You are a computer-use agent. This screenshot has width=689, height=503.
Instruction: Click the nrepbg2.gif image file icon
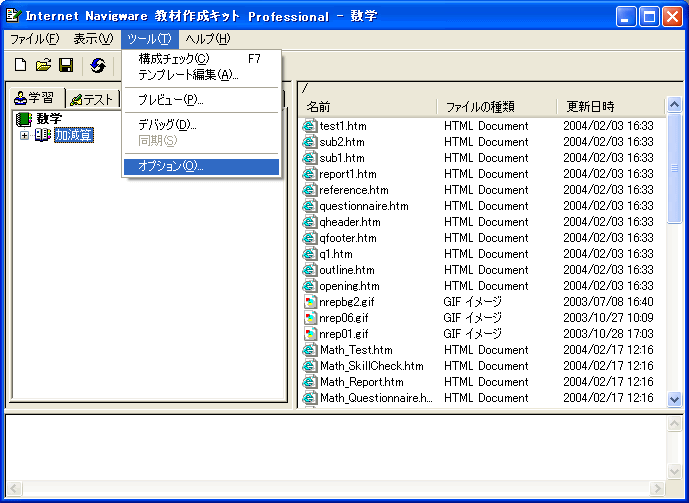coord(310,302)
